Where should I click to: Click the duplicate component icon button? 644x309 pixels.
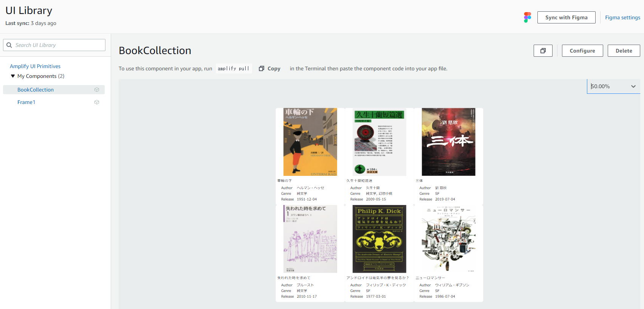[x=543, y=51]
